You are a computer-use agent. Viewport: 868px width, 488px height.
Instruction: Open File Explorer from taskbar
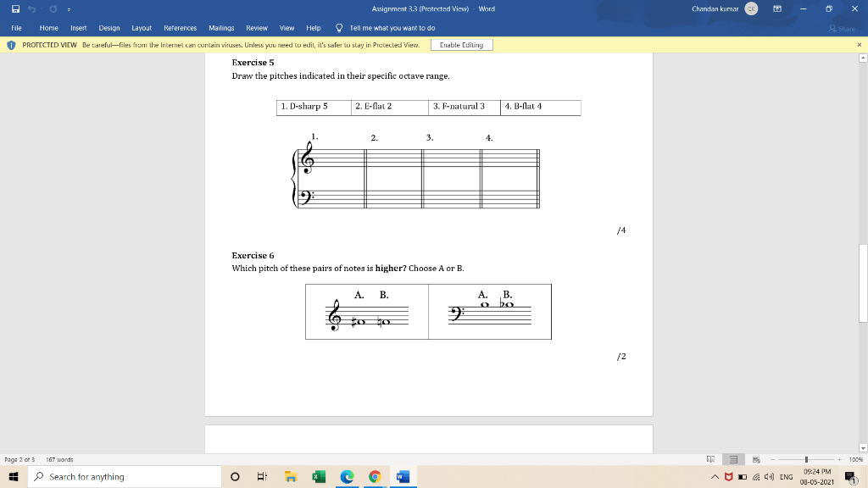[291, 476]
